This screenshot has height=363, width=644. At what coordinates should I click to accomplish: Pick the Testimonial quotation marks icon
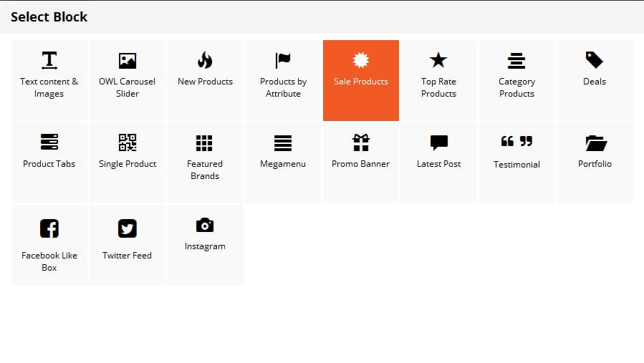click(x=516, y=141)
